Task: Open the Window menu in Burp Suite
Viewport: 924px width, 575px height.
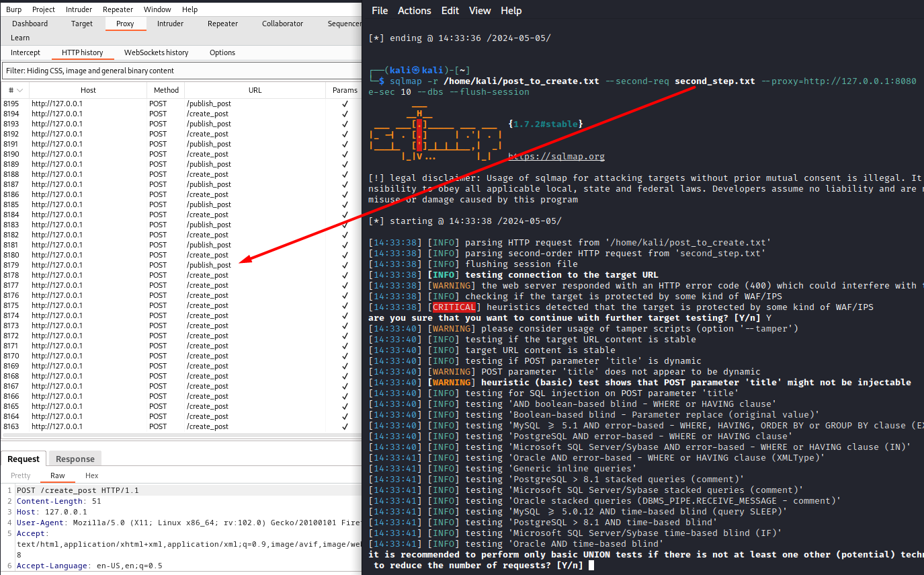Action: click(157, 9)
